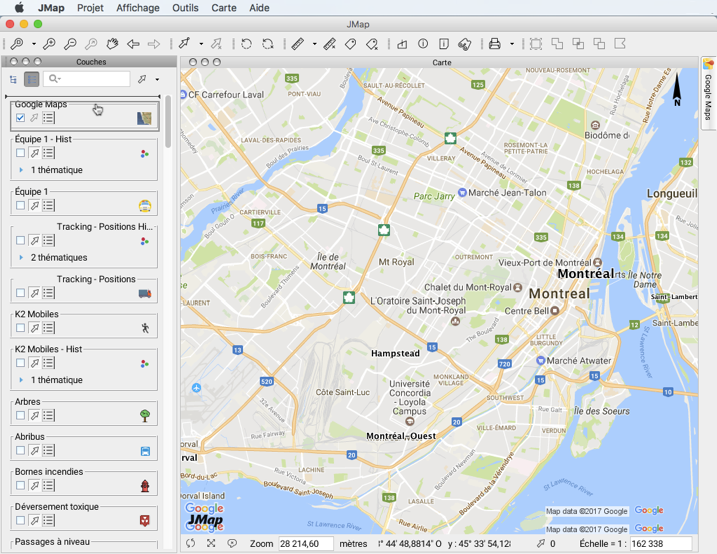Expand 1 thématique under K2 Mobiles - Hist
Image resolution: width=717 pixels, height=554 pixels.
[21, 380]
